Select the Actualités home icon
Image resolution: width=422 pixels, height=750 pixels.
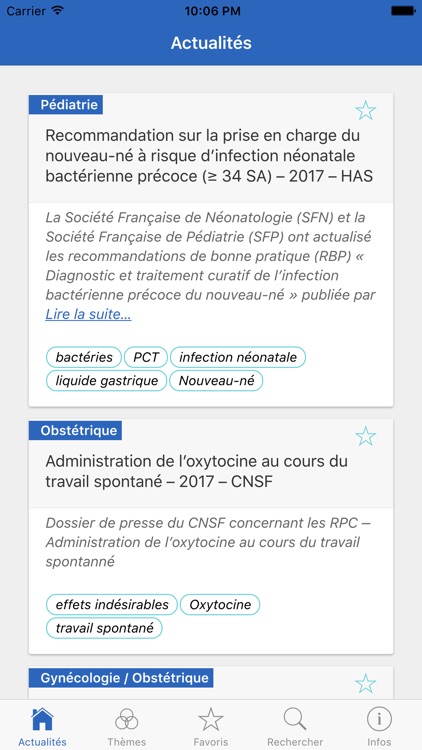point(42,719)
